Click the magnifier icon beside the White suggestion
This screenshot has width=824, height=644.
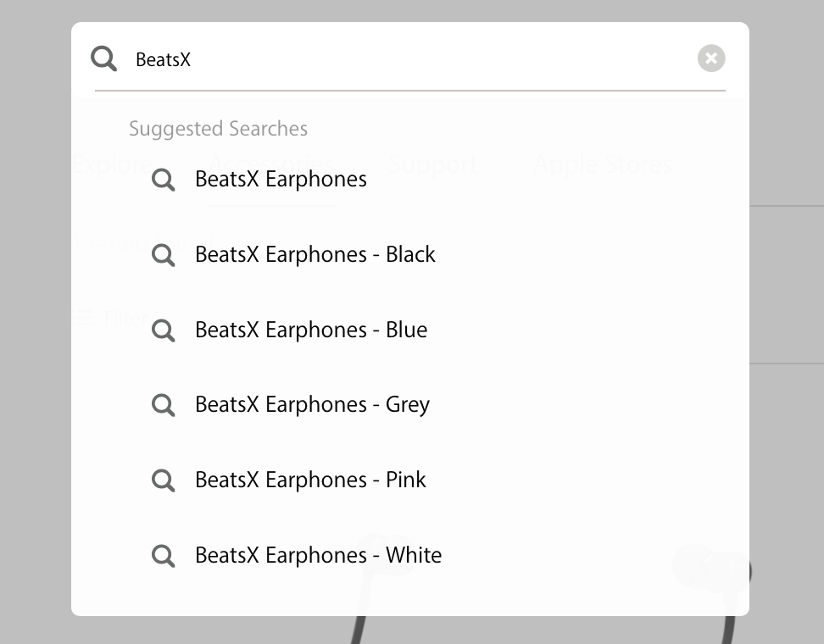tap(163, 556)
